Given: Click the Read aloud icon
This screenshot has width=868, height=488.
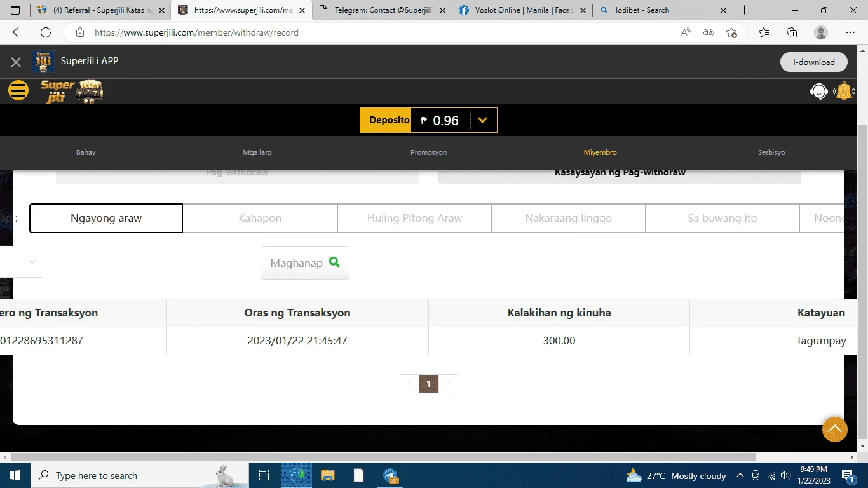Looking at the screenshot, I should point(686,32).
